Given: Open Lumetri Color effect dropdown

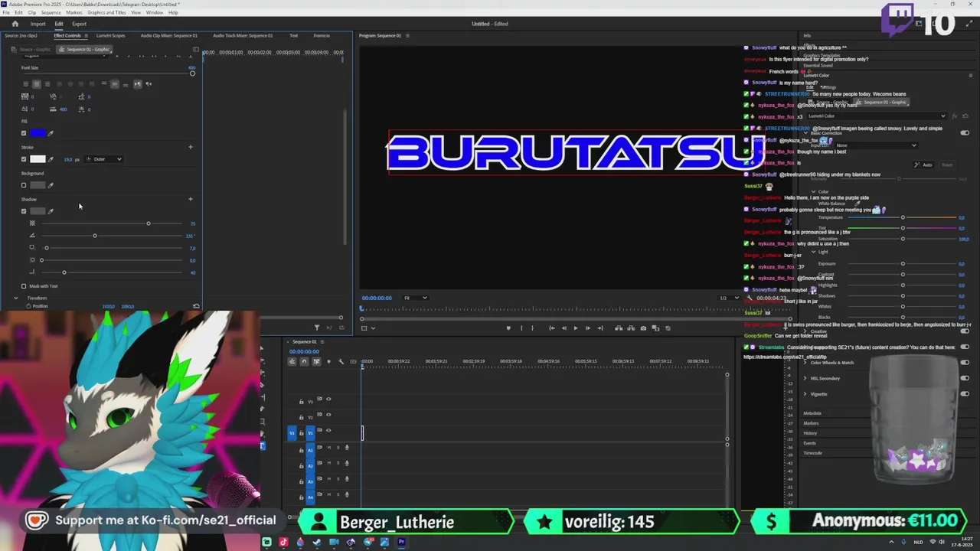Looking at the screenshot, I should pos(877,116).
